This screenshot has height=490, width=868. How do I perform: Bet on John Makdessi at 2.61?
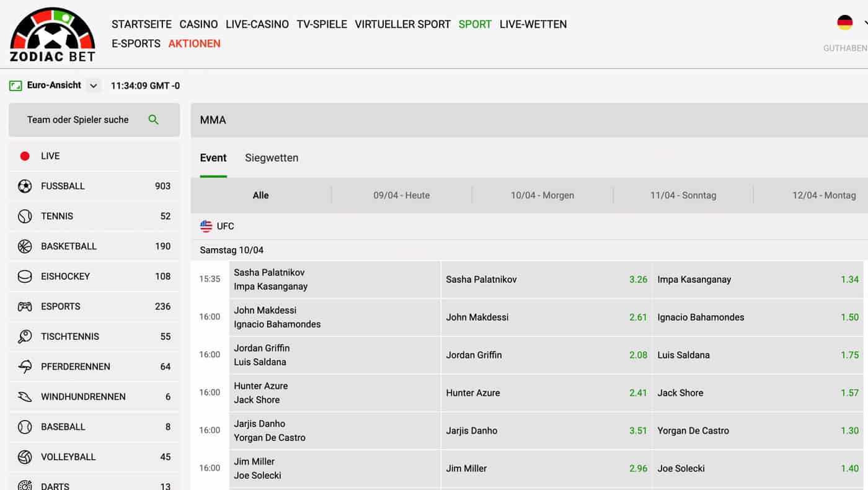coord(546,318)
